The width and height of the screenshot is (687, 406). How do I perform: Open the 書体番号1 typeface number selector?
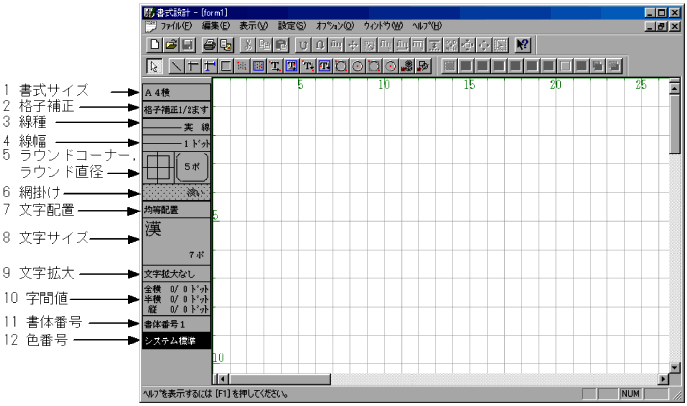pyautogui.click(x=176, y=325)
